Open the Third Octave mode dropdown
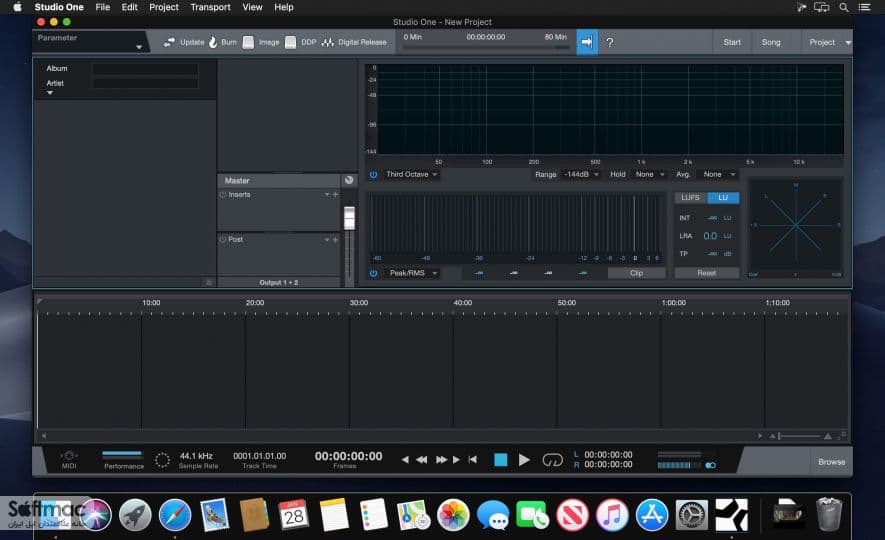 [411, 174]
